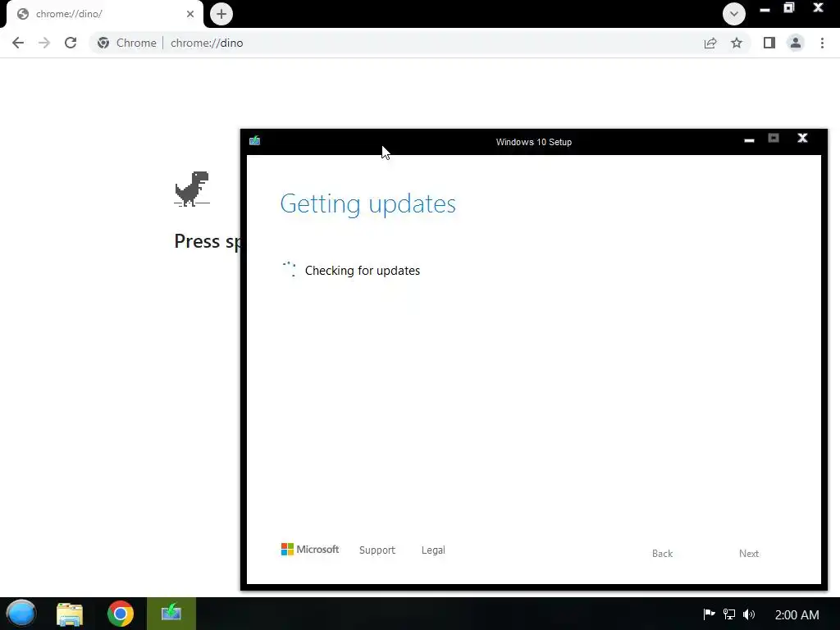Open Chrome three-dot menu

[x=822, y=43]
